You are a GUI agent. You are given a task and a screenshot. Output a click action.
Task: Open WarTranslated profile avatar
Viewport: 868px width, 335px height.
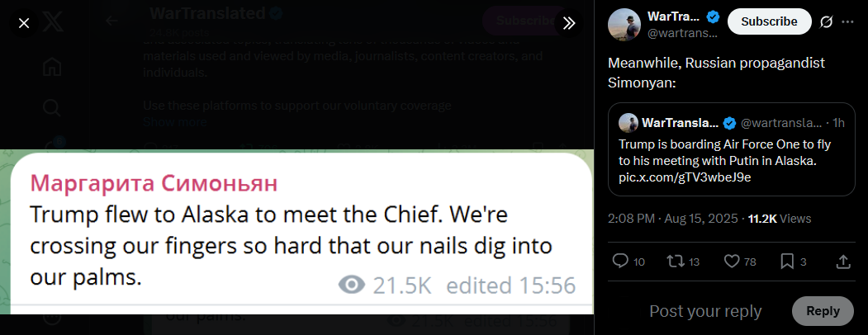(x=624, y=24)
